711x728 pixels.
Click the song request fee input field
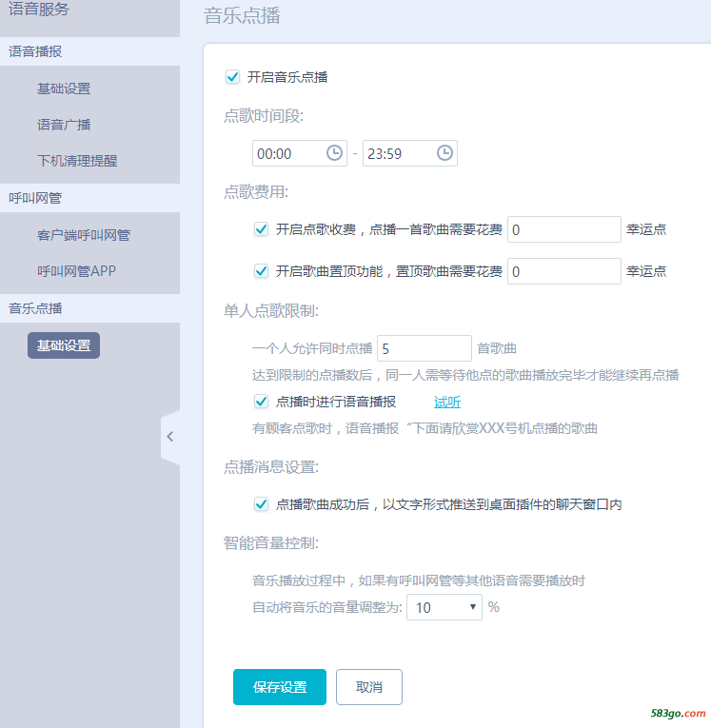click(563, 229)
